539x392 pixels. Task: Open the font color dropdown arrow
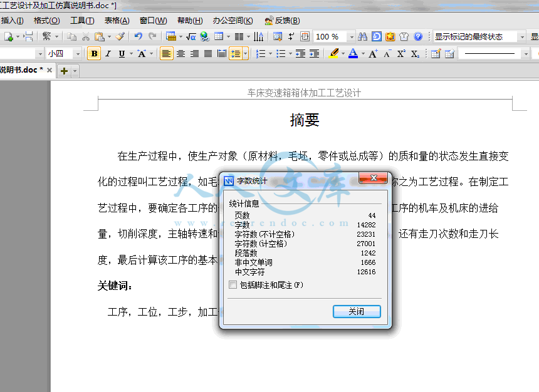pyautogui.click(x=363, y=54)
